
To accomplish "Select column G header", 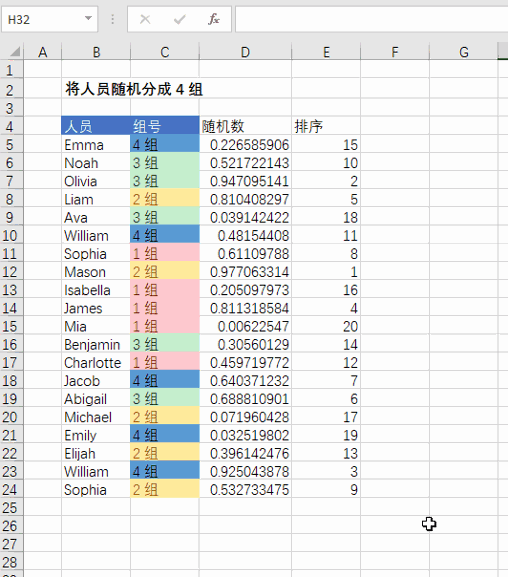I will (x=464, y=52).
